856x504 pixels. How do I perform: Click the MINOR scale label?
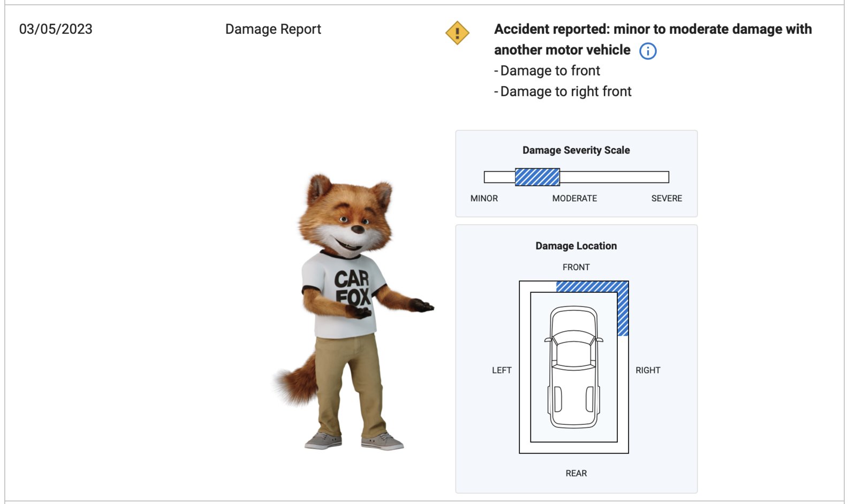(484, 198)
